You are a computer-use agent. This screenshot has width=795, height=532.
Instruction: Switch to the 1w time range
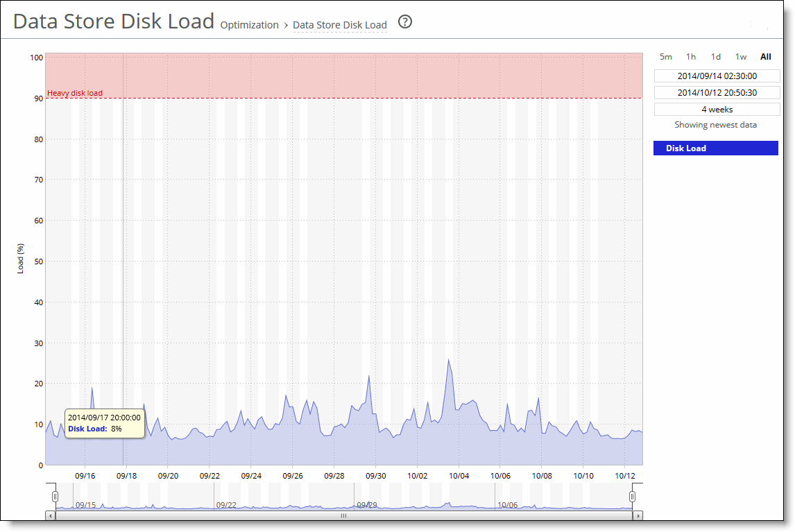pyautogui.click(x=741, y=57)
